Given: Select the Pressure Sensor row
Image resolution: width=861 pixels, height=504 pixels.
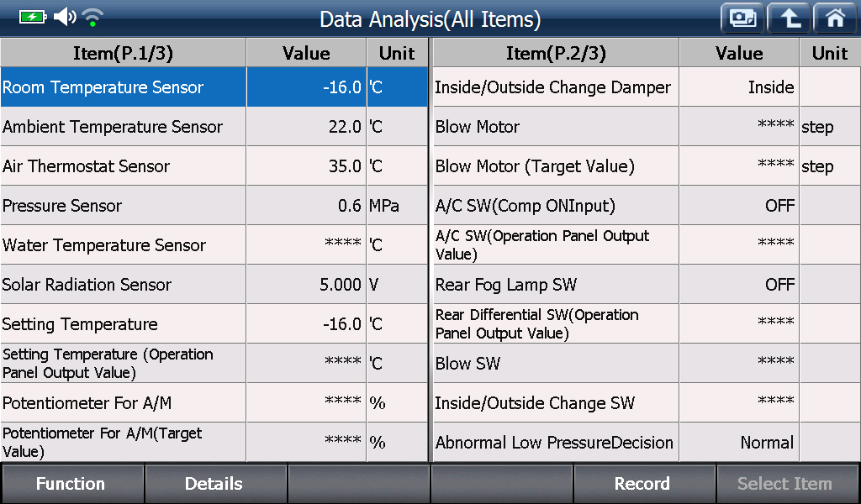Looking at the screenshot, I should pyautogui.click(x=214, y=206).
